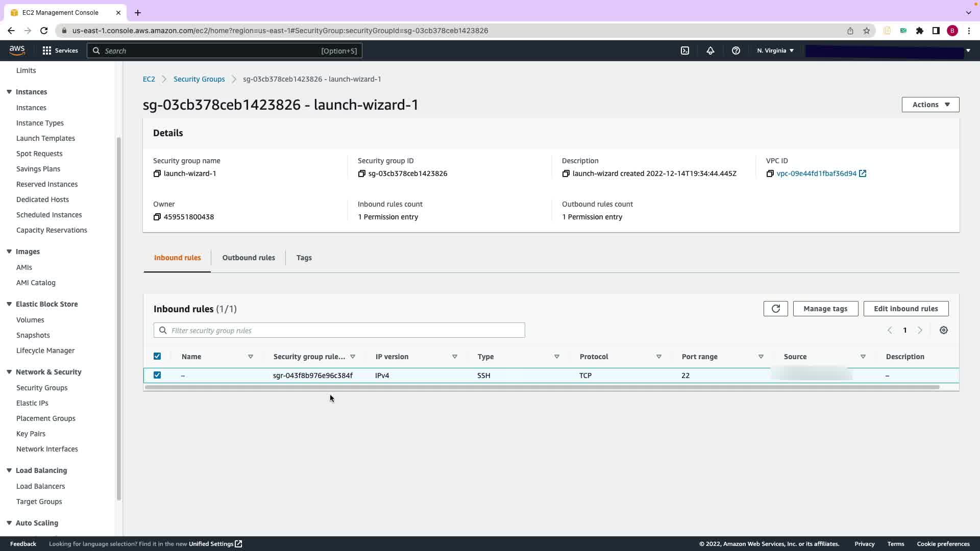Open the notifications bell
This screenshot has height=551, width=980.
pos(710,51)
